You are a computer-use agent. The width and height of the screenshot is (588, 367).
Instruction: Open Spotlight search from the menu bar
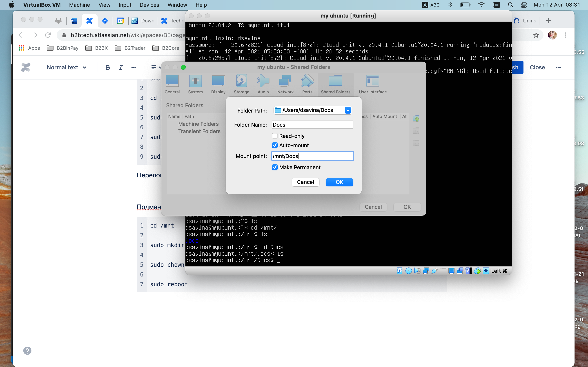(x=510, y=5)
